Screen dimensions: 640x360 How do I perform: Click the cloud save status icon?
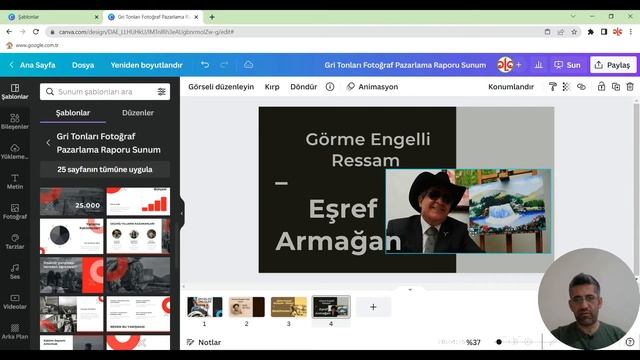[x=249, y=65]
